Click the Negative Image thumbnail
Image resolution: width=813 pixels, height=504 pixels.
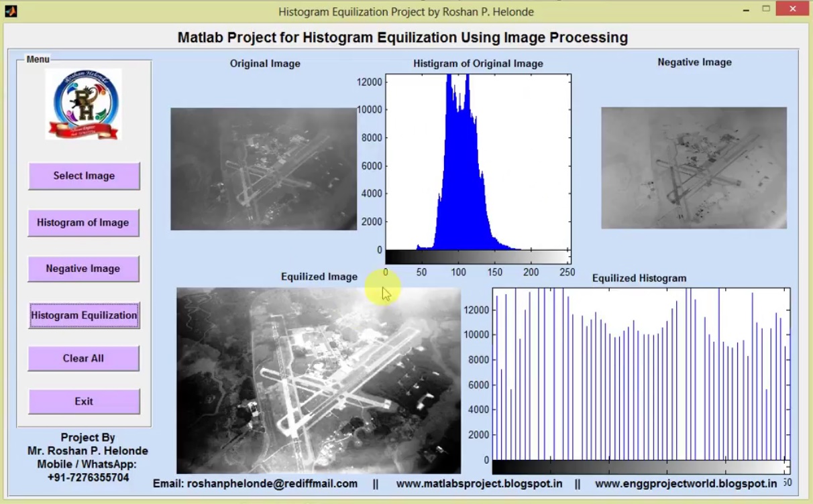click(694, 168)
